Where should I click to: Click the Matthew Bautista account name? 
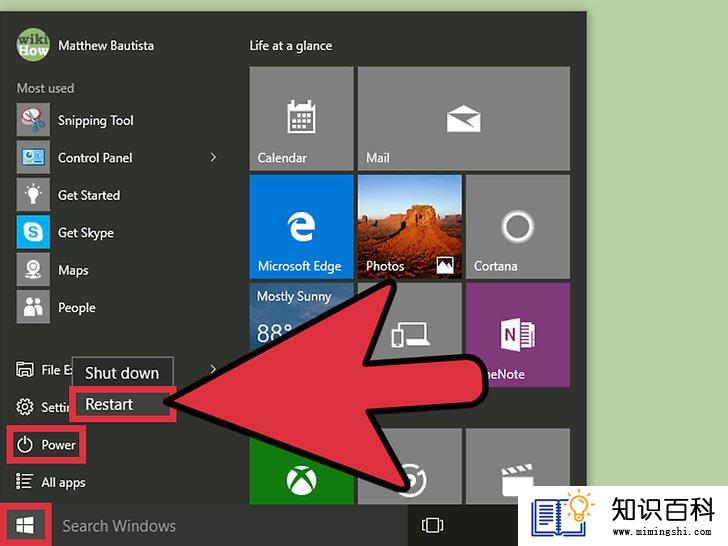click(106, 46)
